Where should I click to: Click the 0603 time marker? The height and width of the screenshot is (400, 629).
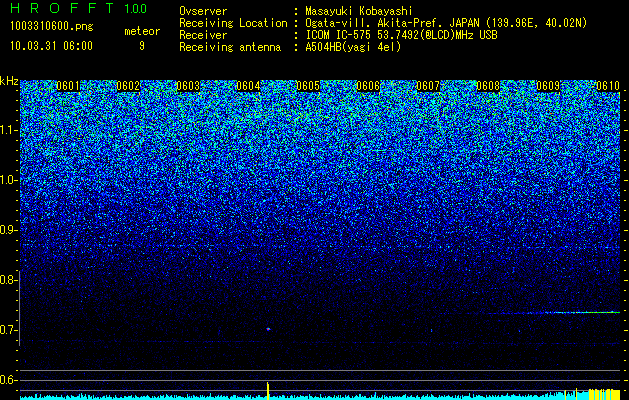click(188, 86)
